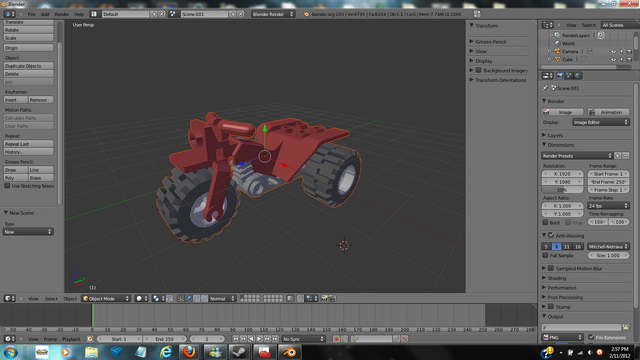Open the viewport Select menu
Viewport: 640px width, 360px height.
tap(51, 299)
